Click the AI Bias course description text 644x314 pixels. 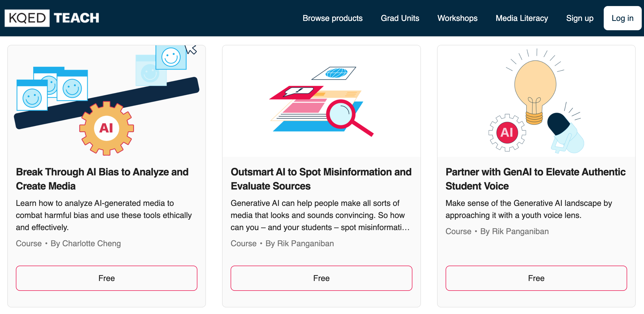point(104,215)
